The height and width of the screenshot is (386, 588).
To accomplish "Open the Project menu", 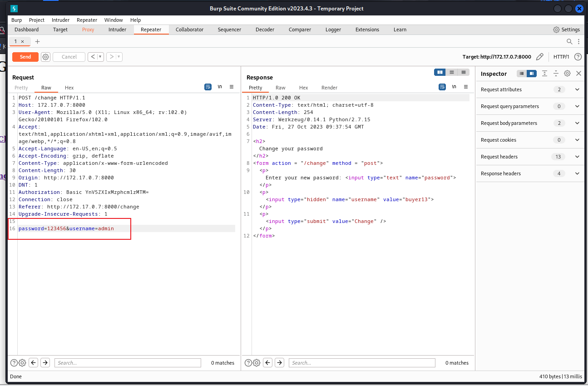I will click(37, 20).
